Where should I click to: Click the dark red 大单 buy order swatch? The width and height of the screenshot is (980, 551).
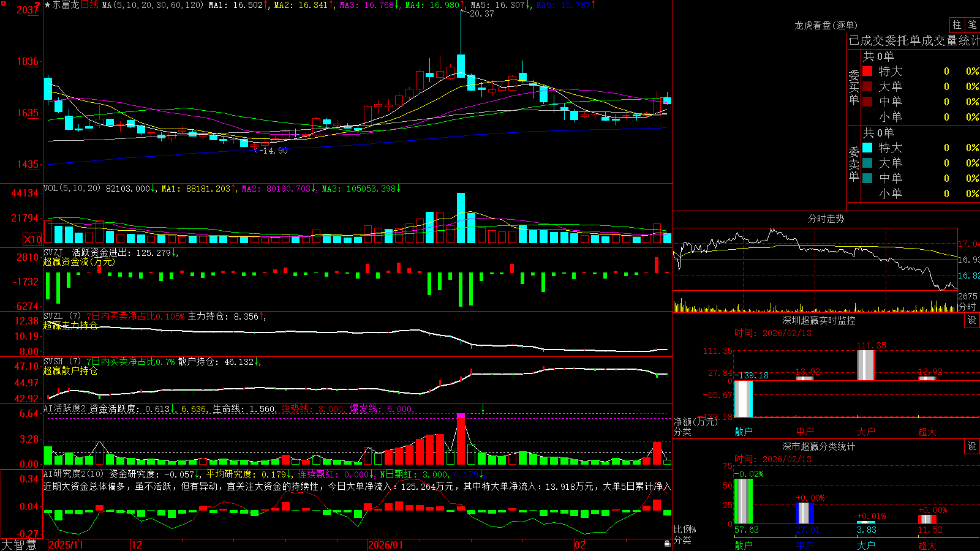[867, 86]
